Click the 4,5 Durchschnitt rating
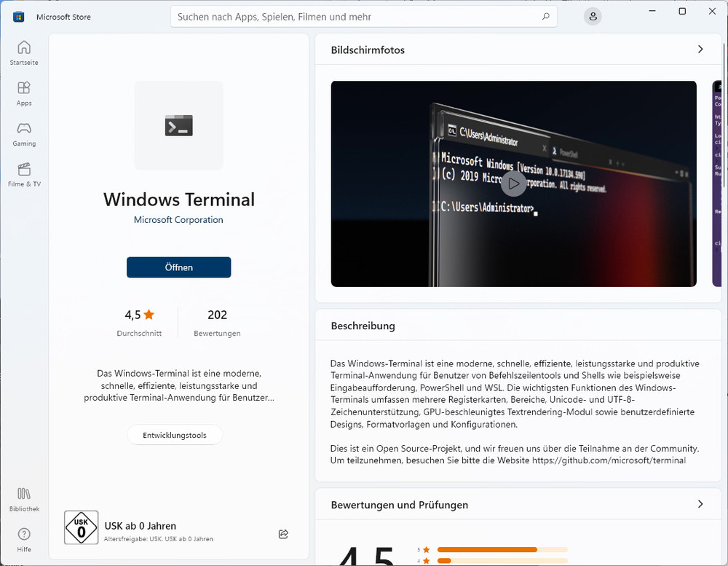The image size is (728, 566). coord(139,323)
